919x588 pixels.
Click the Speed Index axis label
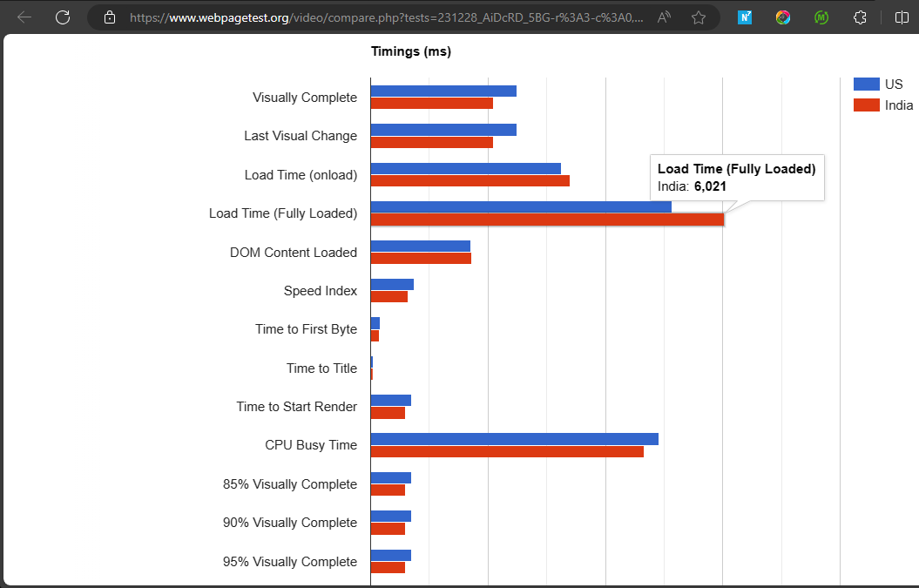321,290
